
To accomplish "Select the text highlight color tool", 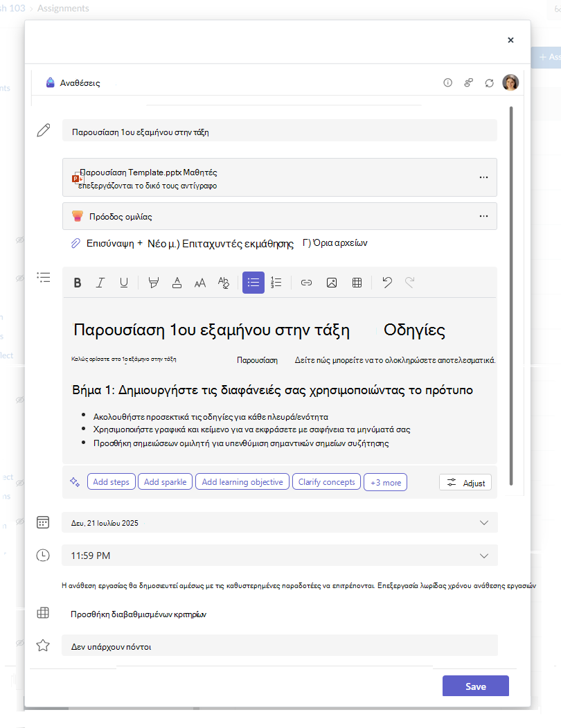I will tap(153, 283).
